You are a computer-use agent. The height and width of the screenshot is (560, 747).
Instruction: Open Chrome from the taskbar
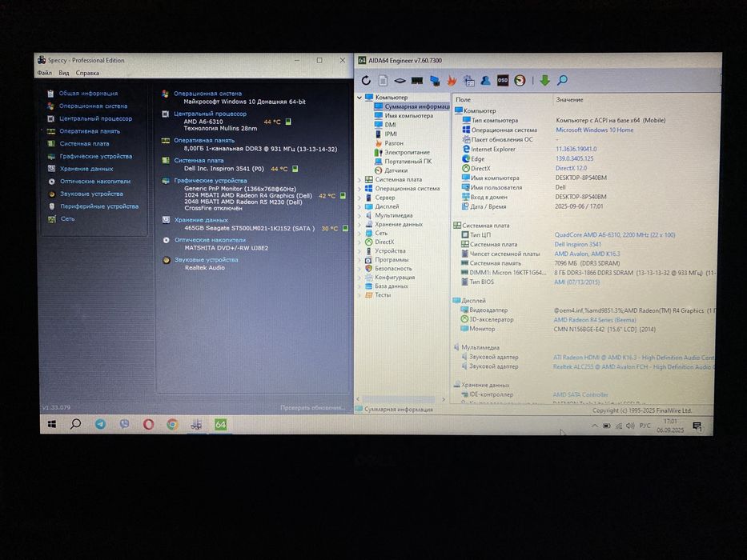[x=172, y=424]
